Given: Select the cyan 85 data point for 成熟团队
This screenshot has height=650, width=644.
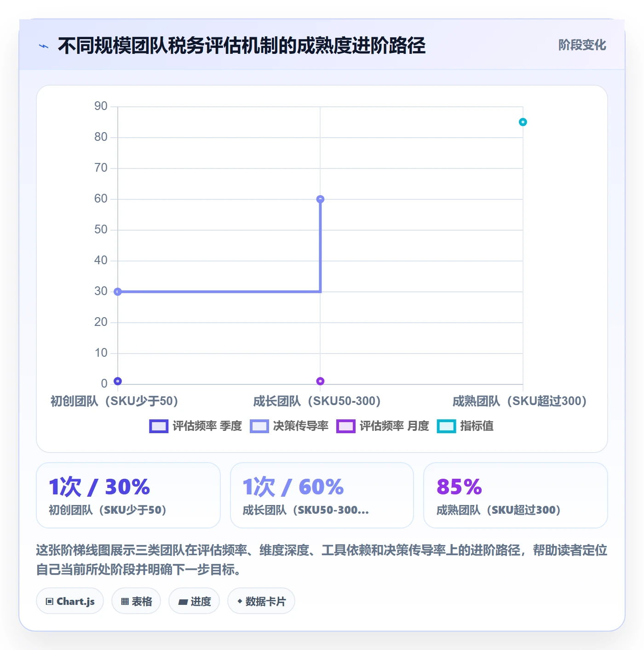Looking at the screenshot, I should [x=523, y=122].
